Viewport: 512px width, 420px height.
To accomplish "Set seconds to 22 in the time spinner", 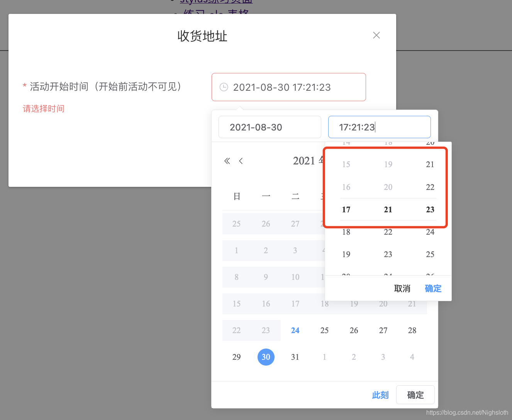I will pos(430,187).
